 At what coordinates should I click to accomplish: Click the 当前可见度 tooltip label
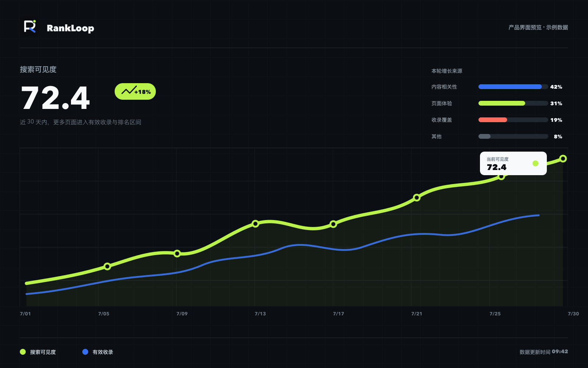pos(498,159)
